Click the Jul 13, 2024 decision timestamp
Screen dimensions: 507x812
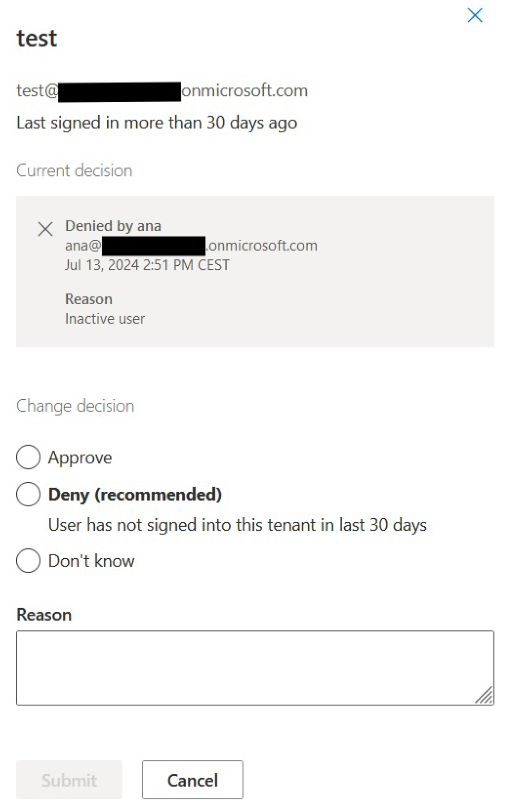point(147,265)
